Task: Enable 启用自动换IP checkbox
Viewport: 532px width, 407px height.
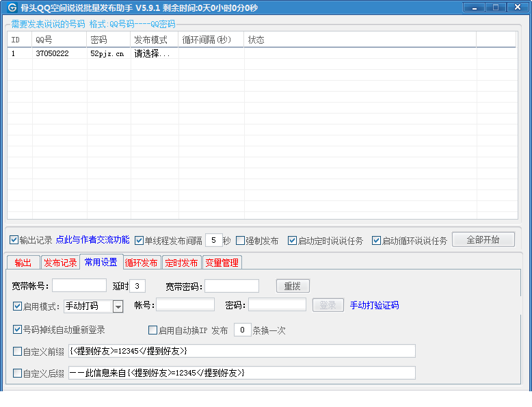Action: [x=153, y=330]
